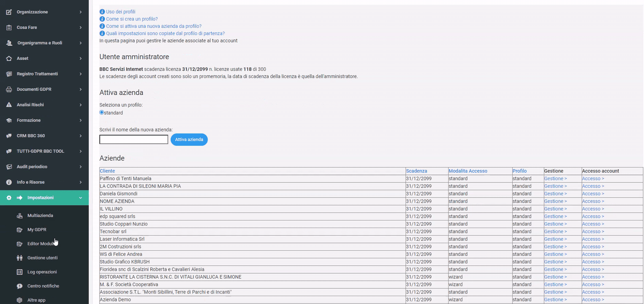Click the TUTTI-GDPR BBC TOOL chat icon

click(x=9, y=151)
